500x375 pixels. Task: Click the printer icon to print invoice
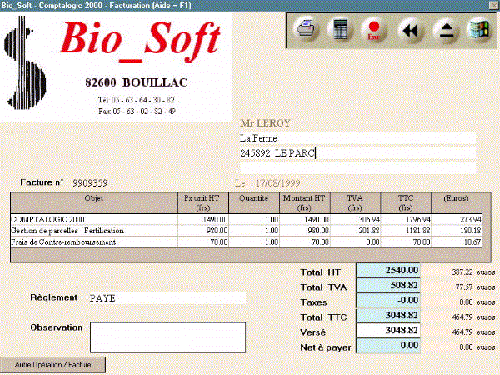tap(306, 30)
